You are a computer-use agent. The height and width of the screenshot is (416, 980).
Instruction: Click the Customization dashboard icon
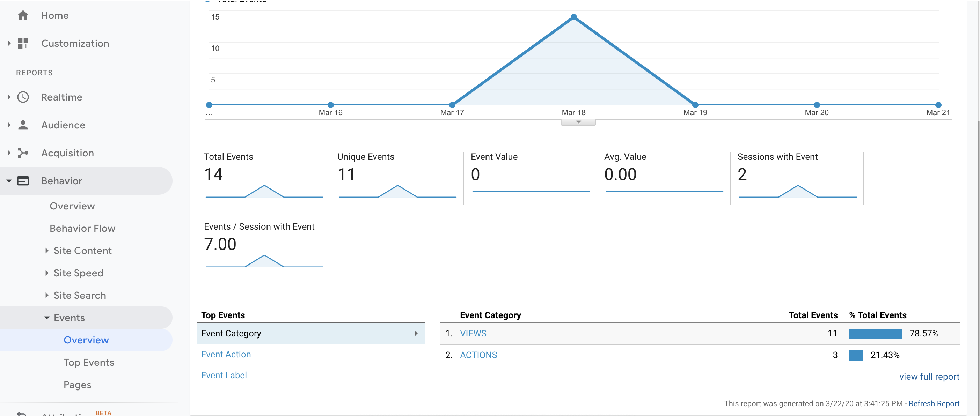pos(23,43)
